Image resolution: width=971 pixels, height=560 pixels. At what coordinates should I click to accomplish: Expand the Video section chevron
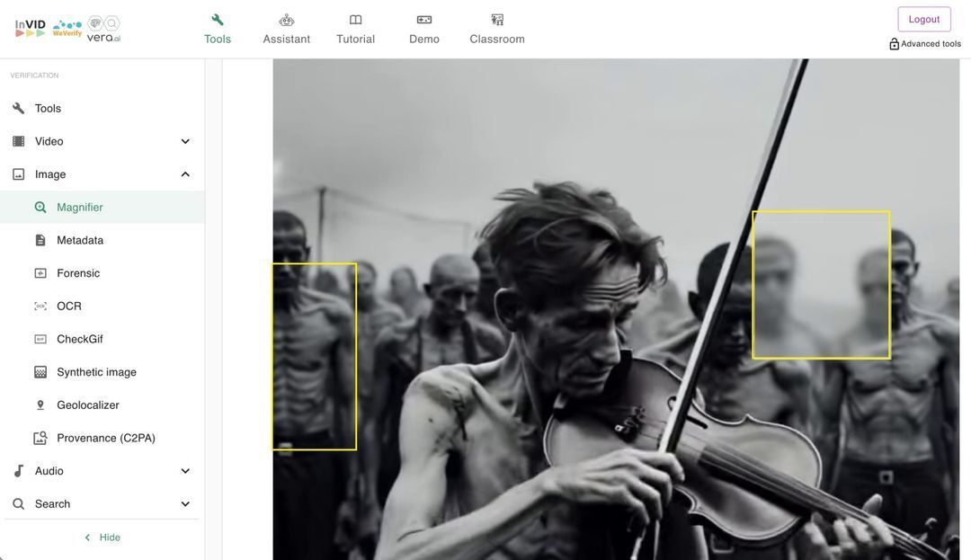185,141
